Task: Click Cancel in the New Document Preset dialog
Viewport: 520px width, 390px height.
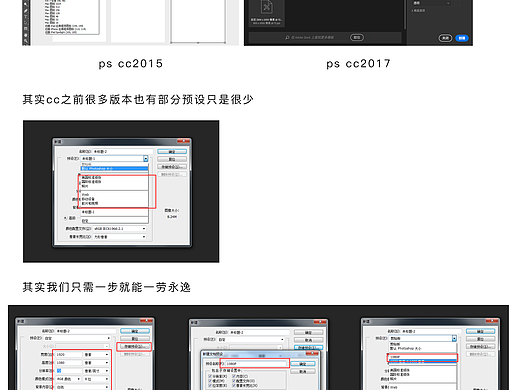Action: point(303,371)
